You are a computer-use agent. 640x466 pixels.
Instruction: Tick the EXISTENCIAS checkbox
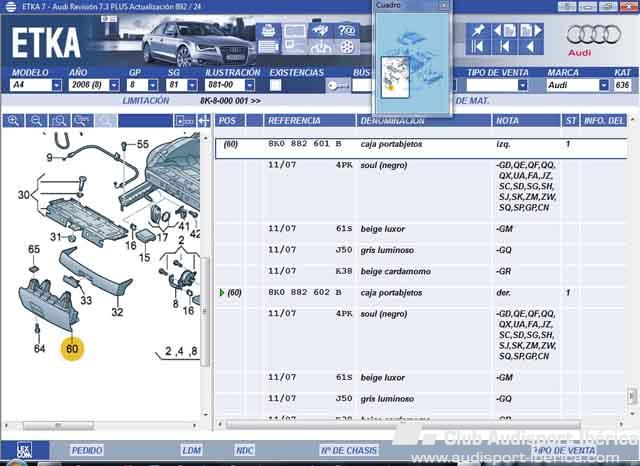(x=276, y=85)
